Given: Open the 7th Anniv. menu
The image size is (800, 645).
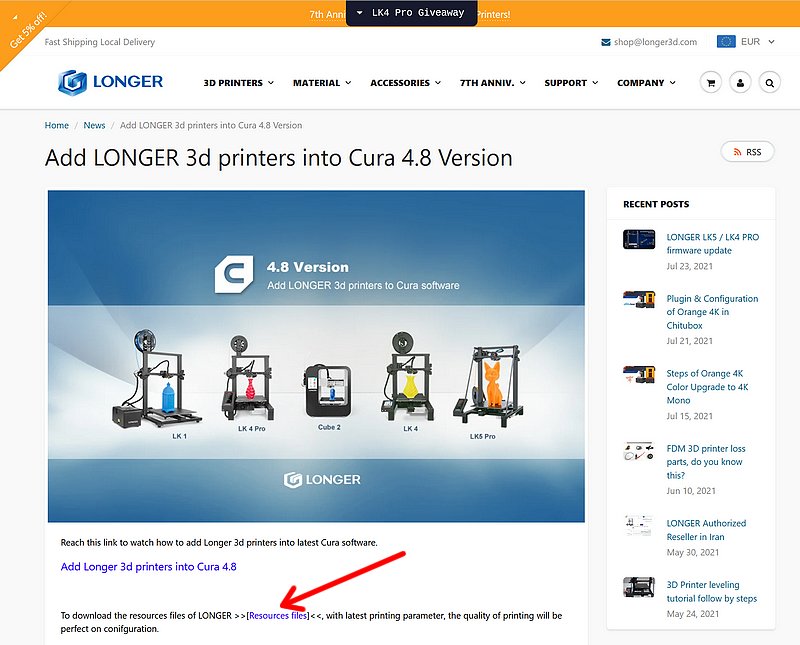Looking at the screenshot, I should pyautogui.click(x=492, y=83).
